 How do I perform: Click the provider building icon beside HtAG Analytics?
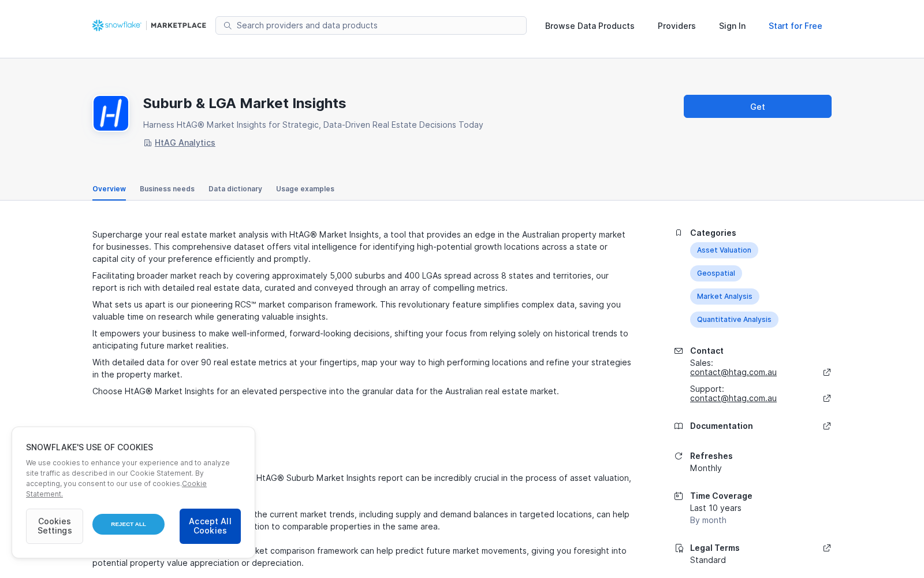tap(147, 143)
